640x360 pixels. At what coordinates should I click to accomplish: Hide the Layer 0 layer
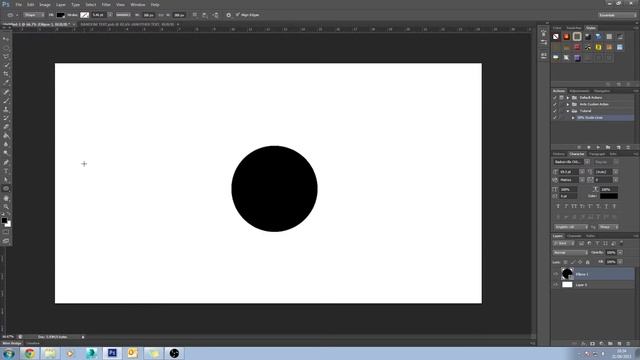click(556, 285)
